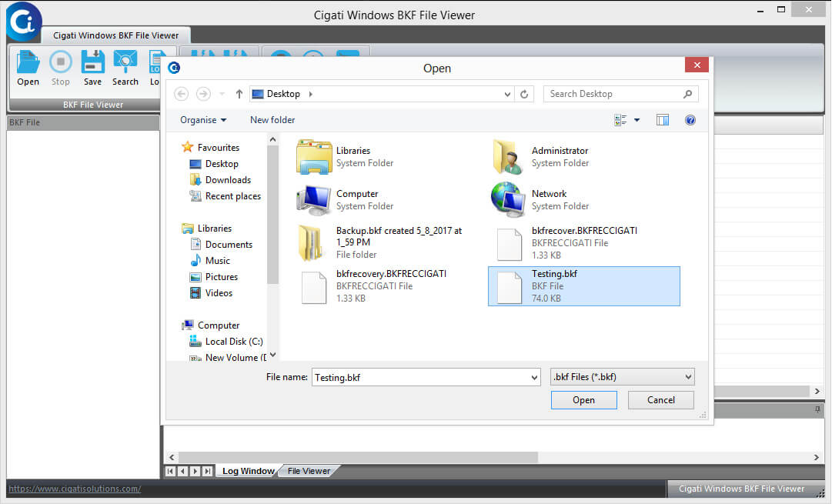
Task: Click the change view icon in dialog
Action: click(620, 120)
